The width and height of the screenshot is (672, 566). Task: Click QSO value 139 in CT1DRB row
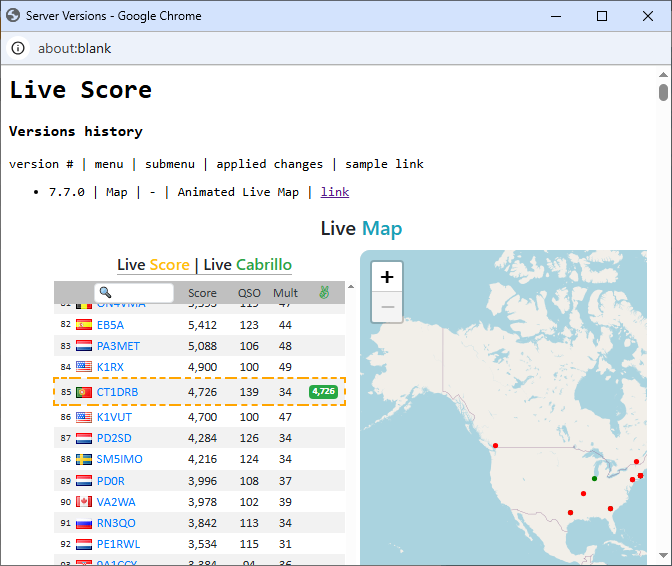tap(249, 392)
